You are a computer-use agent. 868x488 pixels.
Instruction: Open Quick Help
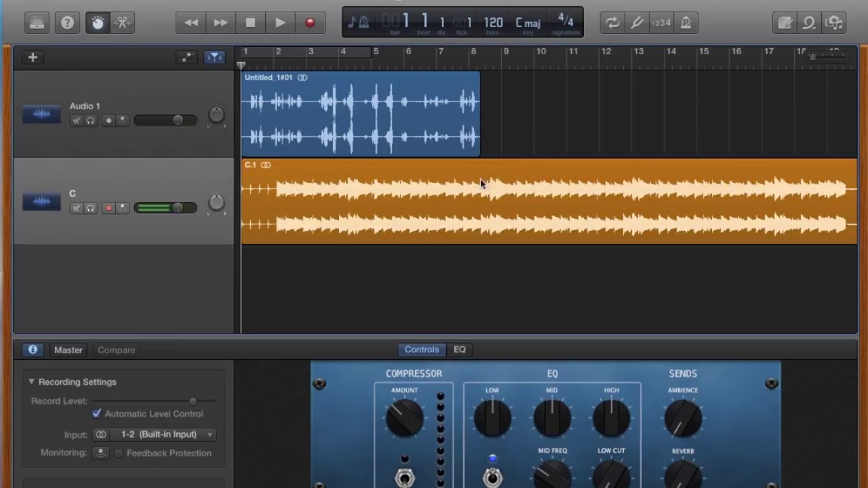[x=67, y=23]
